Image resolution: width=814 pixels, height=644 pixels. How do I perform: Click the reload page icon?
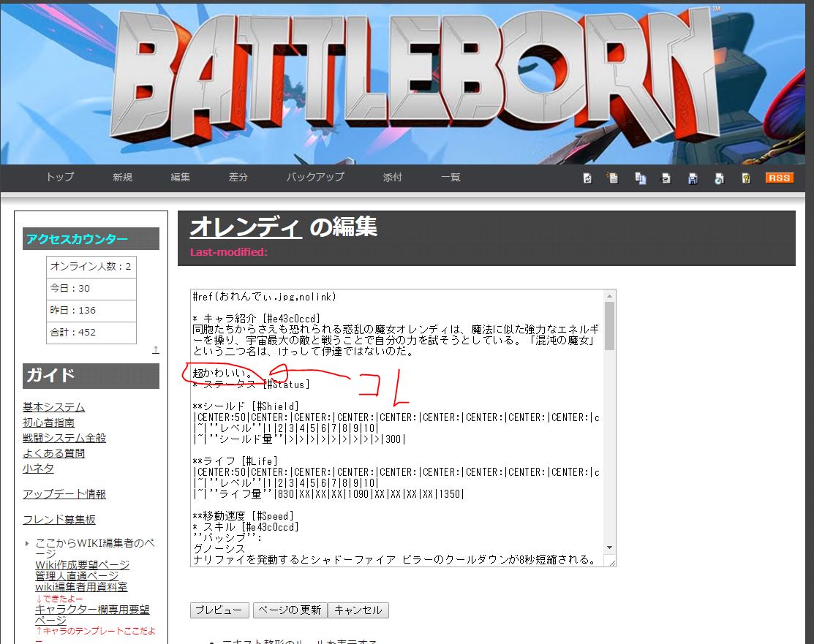coord(587,178)
